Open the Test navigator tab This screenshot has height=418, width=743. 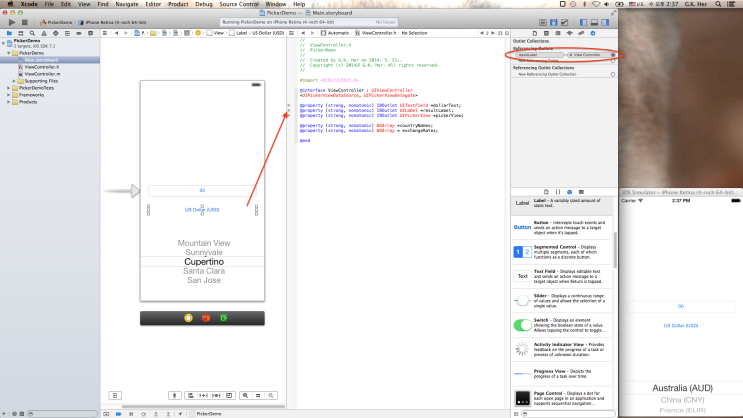(x=55, y=33)
